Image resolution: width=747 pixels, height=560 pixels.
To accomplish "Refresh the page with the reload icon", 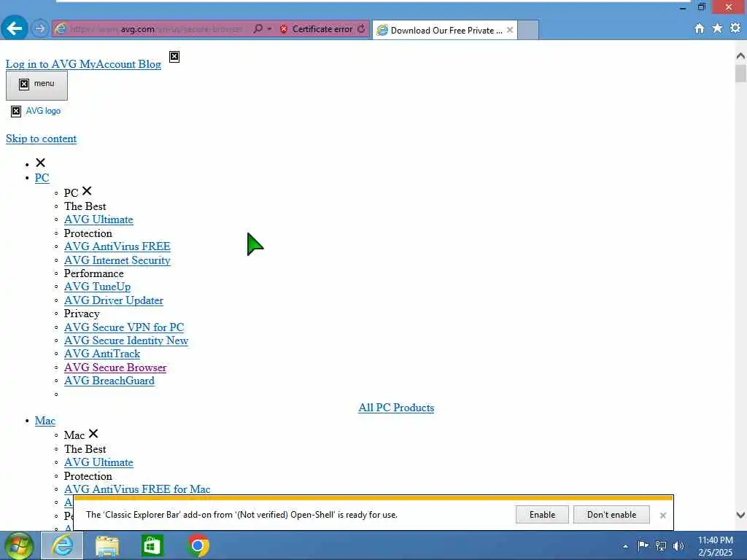I will (x=362, y=29).
